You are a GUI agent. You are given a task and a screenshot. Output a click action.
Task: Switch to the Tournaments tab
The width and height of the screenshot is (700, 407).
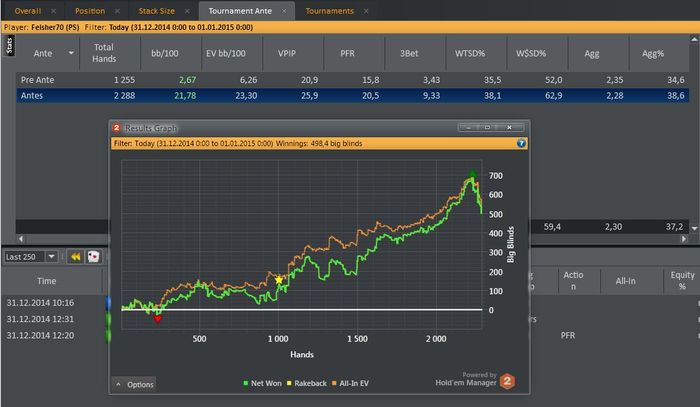tap(329, 11)
